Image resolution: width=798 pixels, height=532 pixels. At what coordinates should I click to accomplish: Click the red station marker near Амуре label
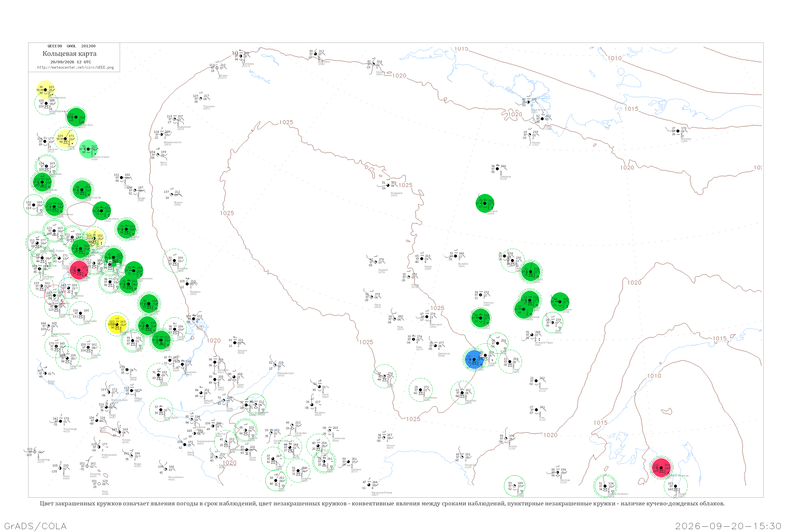[x=661, y=468]
